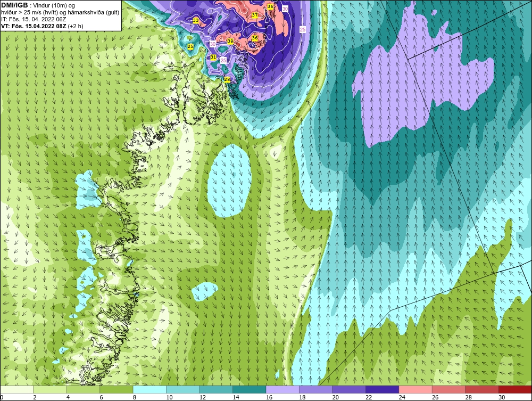The height and width of the screenshot is (401, 532).
Task: Click the yellow '25' gust label
Action: tap(190, 46)
